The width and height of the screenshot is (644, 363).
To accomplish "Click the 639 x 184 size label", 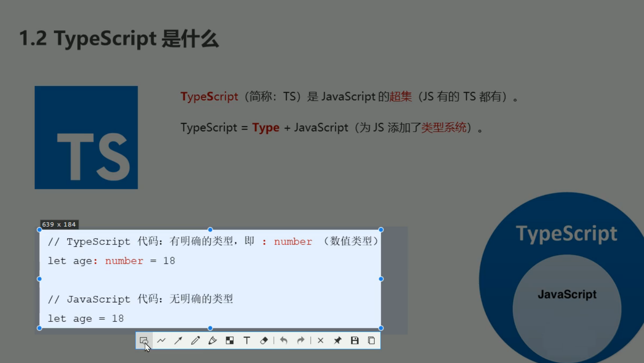I will (x=59, y=224).
